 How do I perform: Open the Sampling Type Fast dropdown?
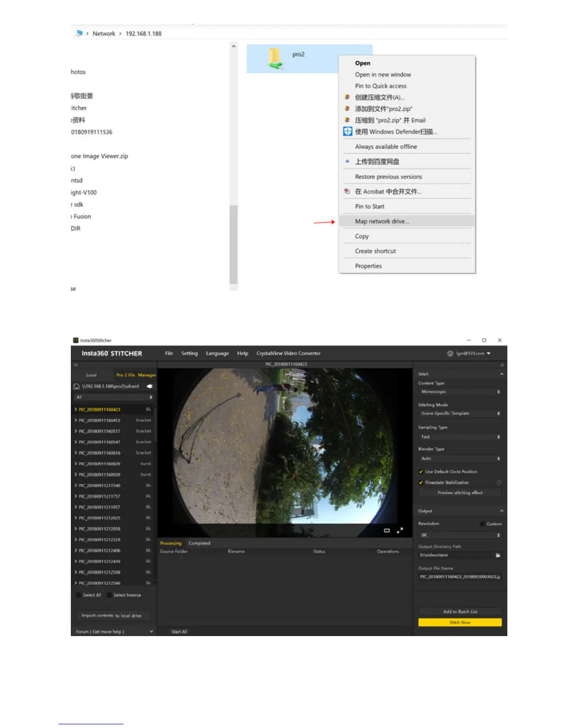pos(460,437)
